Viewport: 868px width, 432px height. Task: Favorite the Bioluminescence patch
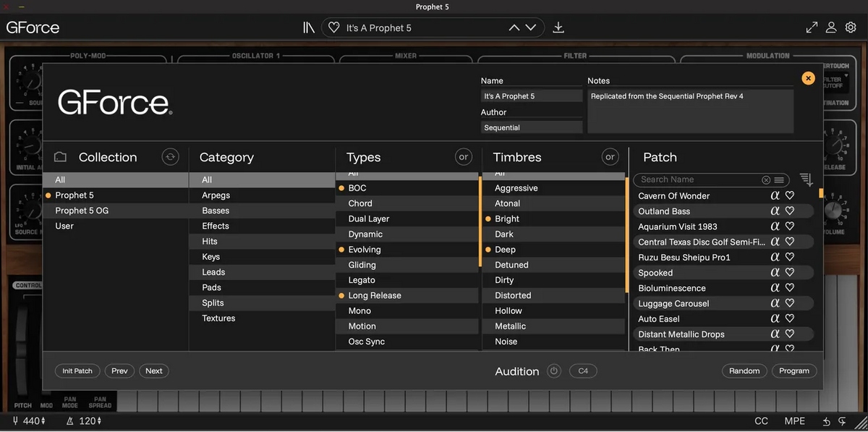pyautogui.click(x=790, y=288)
